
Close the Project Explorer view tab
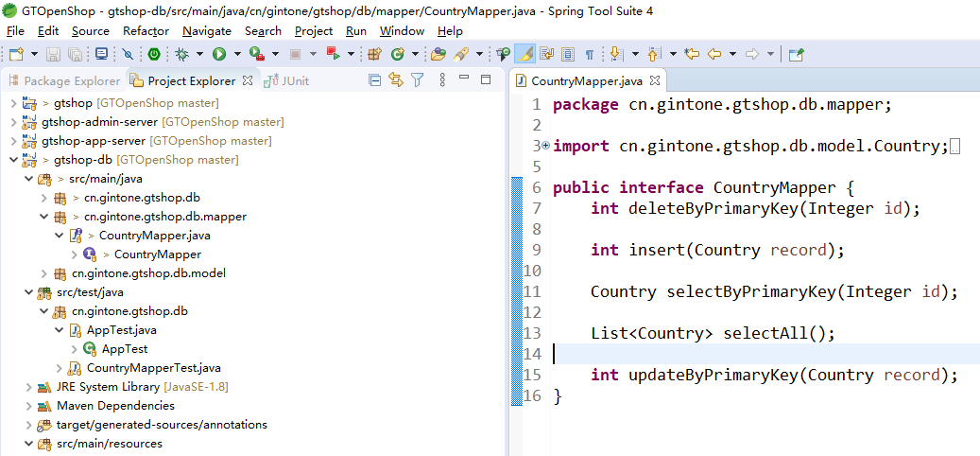247,80
